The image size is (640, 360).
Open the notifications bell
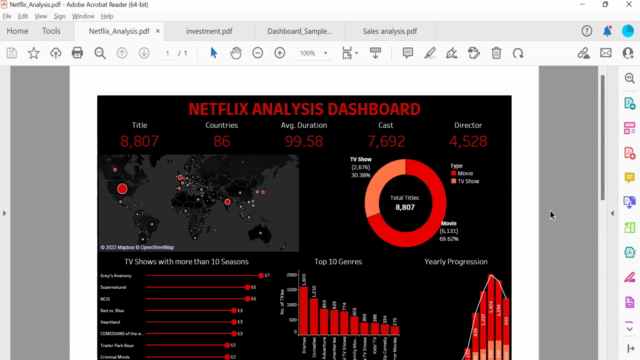click(x=607, y=31)
